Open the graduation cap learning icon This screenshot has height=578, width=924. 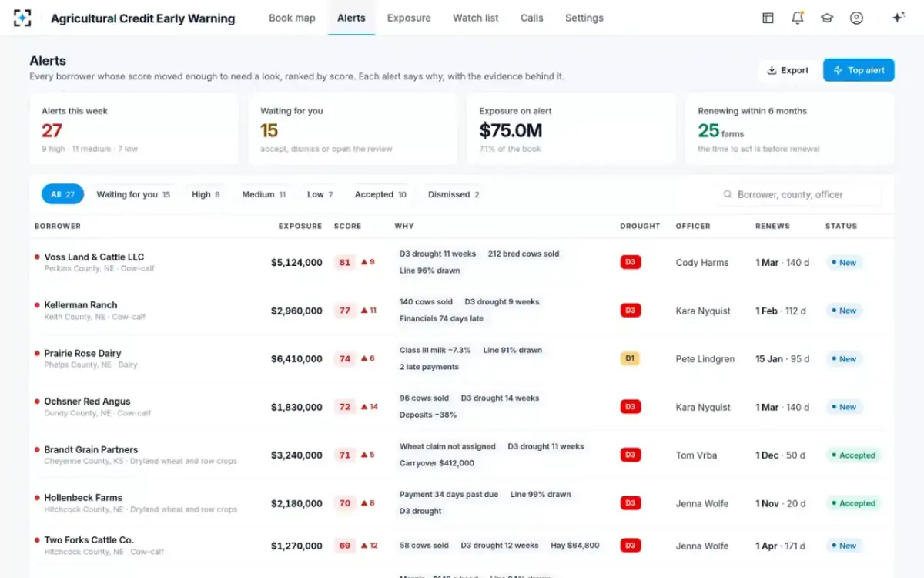[827, 18]
